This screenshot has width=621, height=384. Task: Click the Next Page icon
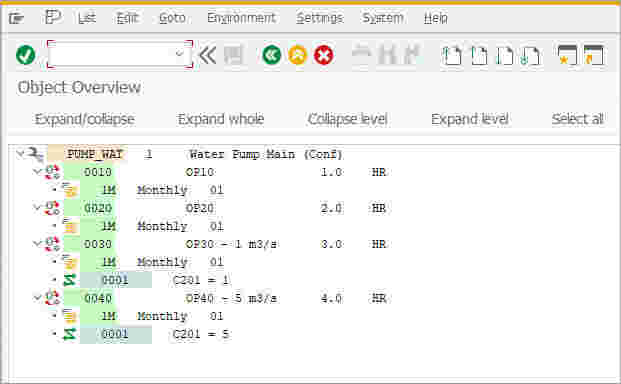click(505, 55)
